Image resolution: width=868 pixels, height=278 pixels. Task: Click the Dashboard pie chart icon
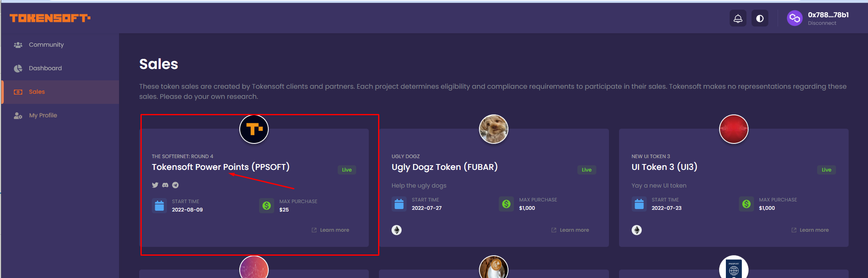point(18,68)
